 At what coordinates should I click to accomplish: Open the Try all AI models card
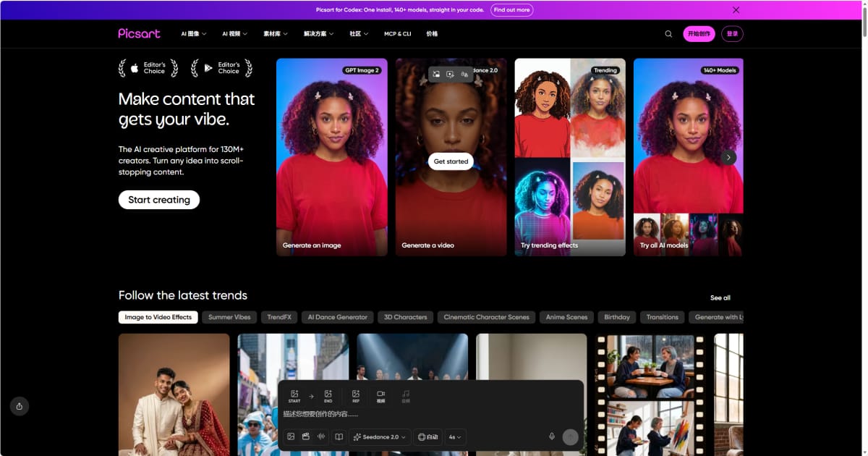tap(688, 157)
